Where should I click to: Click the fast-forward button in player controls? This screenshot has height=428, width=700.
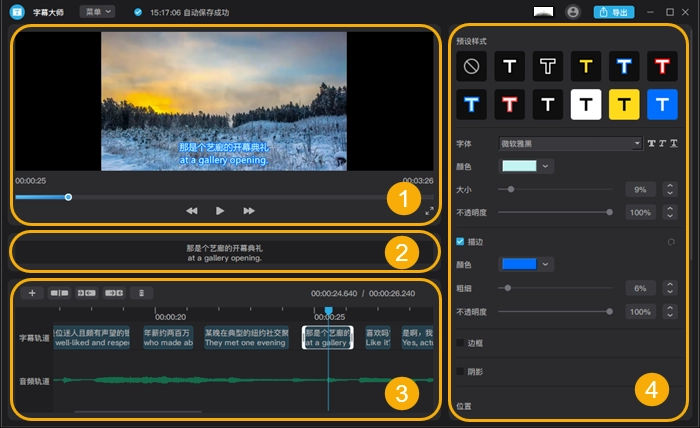coord(249,211)
